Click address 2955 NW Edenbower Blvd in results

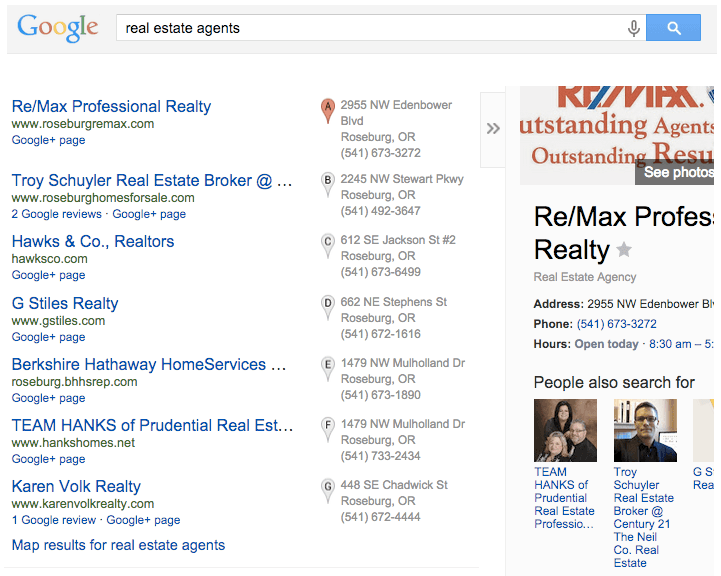pos(396,113)
